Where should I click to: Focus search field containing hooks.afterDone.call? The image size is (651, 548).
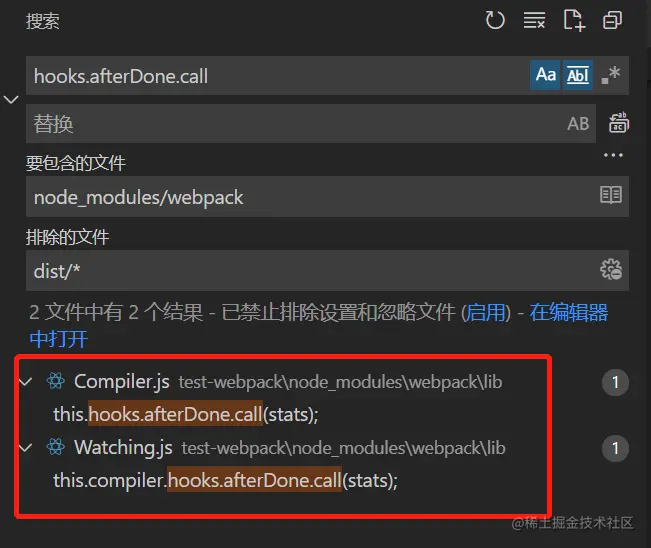point(278,76)
